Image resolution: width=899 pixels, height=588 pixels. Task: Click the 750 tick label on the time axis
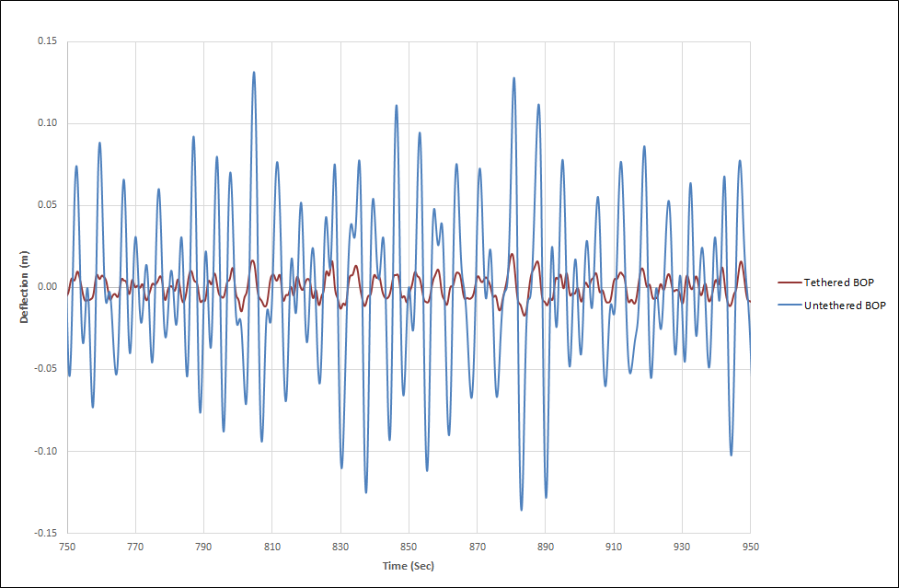point(67,546)
